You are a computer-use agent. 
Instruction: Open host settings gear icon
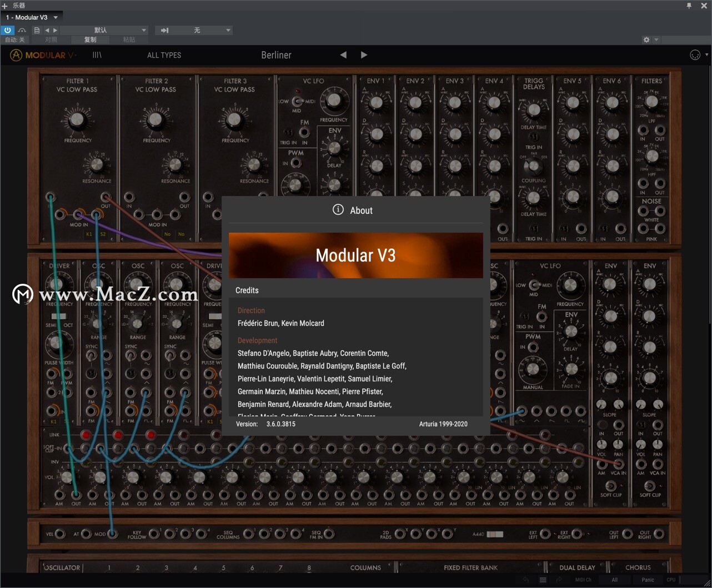(646, 39)
